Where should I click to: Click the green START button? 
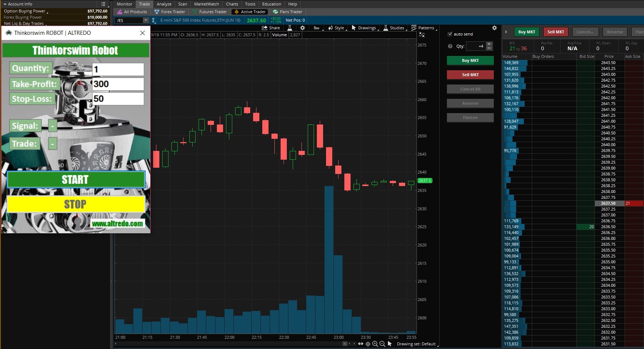pos(76,179)
